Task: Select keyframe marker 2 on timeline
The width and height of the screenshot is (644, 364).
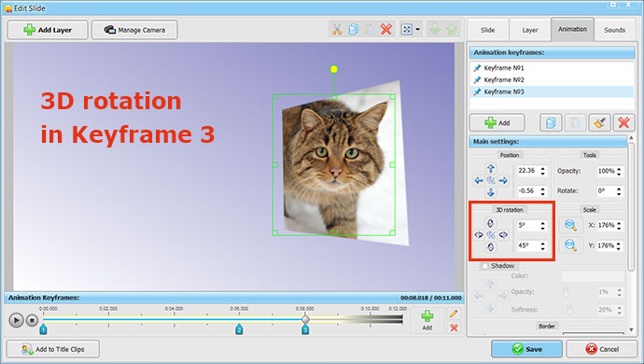Action: pyautogui.click(x=239, y=329)
